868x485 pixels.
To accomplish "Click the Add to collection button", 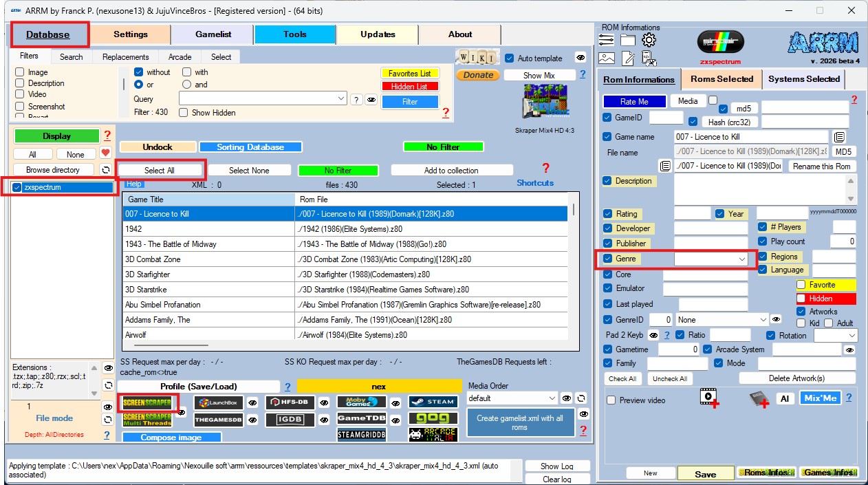I will click(x=451, y=171).
